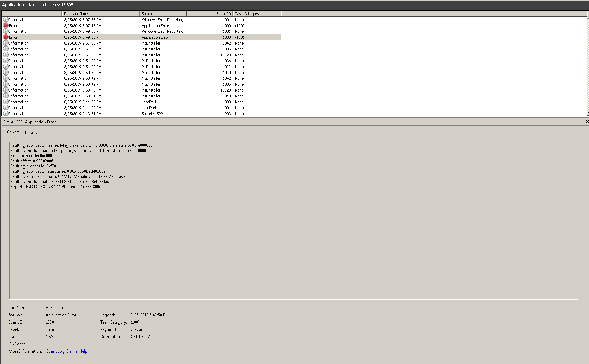
Task: Click the info icon for Event ID 1022 row
Action: 6,67
